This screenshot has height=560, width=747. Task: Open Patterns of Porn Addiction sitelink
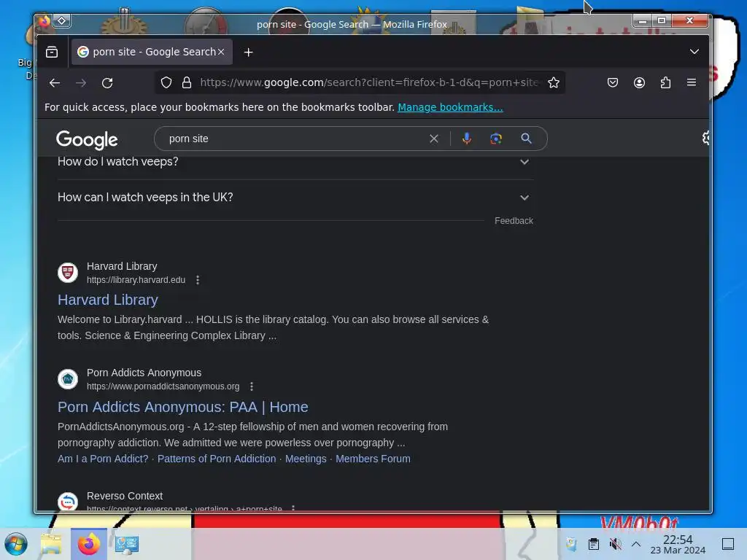(x=217, y=459)
